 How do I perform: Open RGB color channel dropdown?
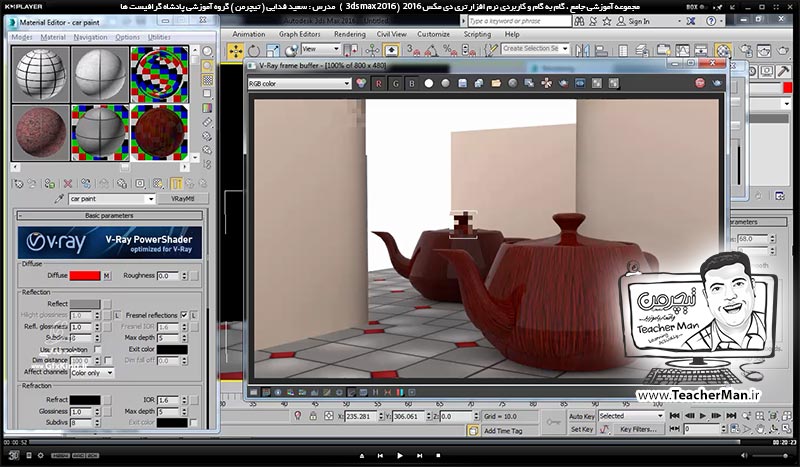click(299, 83)
